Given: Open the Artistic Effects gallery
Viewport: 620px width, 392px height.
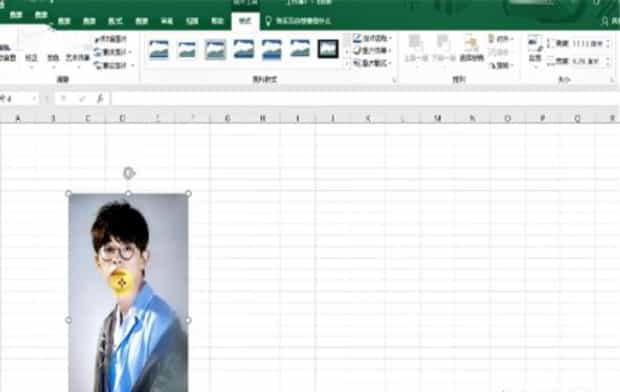Looking at the screenshot, I should point(77,58).
